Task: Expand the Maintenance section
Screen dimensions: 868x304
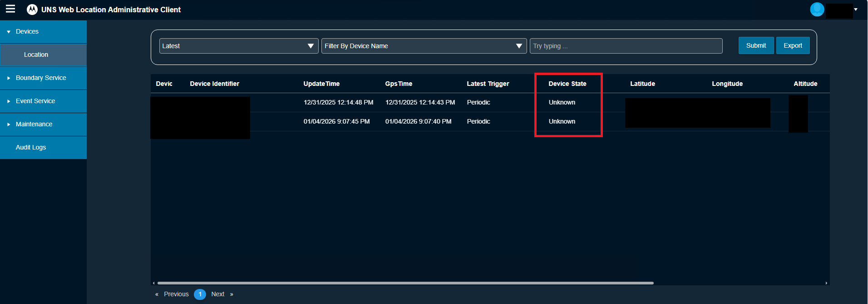Action: [43, 125]
